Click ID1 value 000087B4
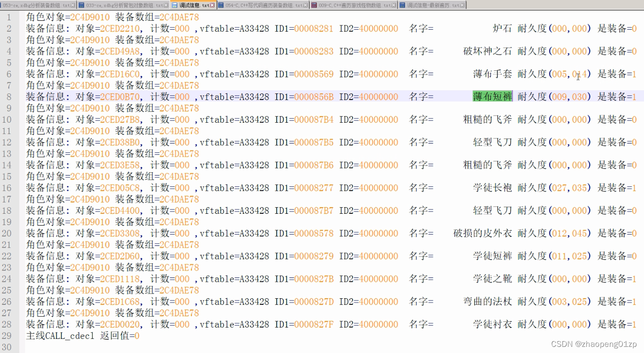Viewport: 644px width, 353px height. [x=314, y=119]
